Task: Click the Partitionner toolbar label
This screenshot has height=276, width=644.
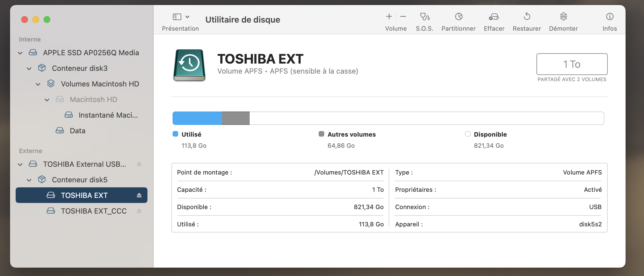Action: click(459, 28)
